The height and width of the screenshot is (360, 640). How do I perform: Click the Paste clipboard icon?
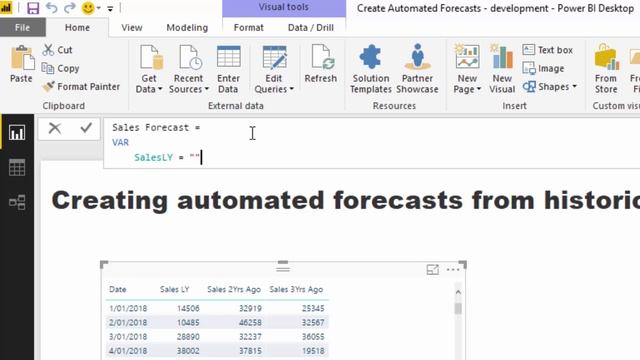(x=21, y=58)
